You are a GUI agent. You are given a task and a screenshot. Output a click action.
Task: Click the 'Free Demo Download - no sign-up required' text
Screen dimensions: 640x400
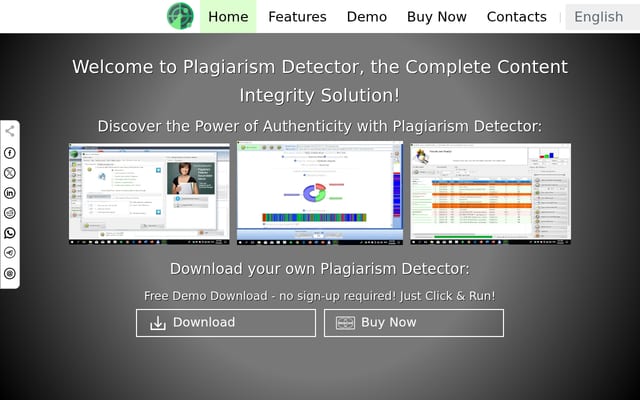click(320, 296)
